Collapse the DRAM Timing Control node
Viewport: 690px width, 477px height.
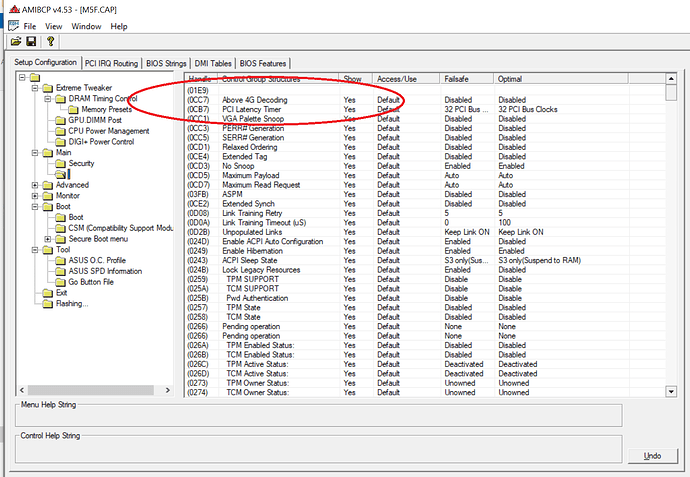click(x=48, y=99)
